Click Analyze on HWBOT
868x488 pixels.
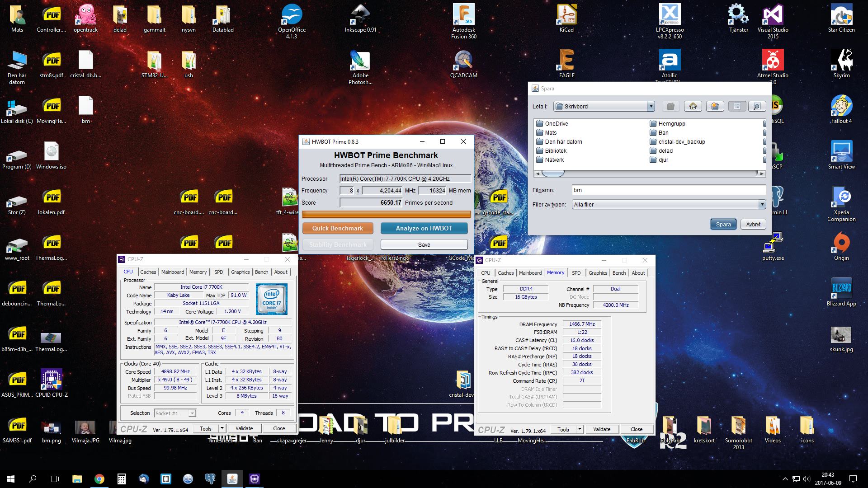click(424, 228)
